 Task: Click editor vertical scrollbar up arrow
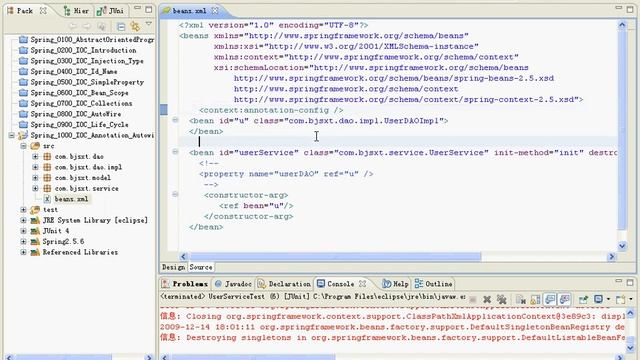tap(622, 24)
